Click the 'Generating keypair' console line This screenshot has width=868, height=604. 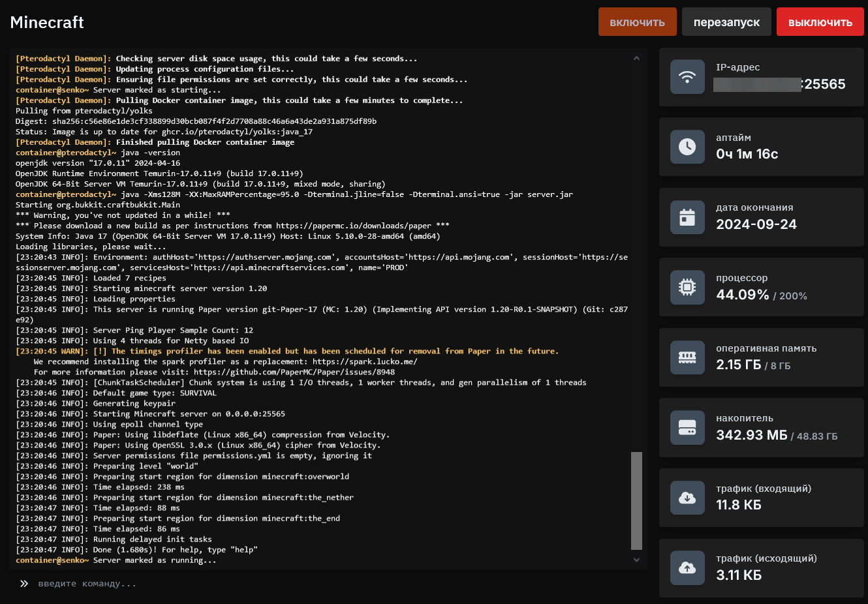[95, 403]
